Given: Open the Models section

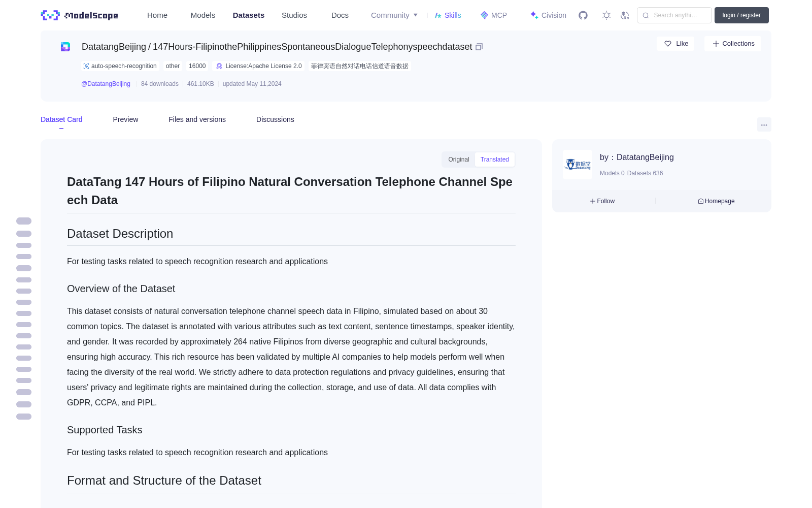Looking at the screenshot, I should [x=203, y=15].
